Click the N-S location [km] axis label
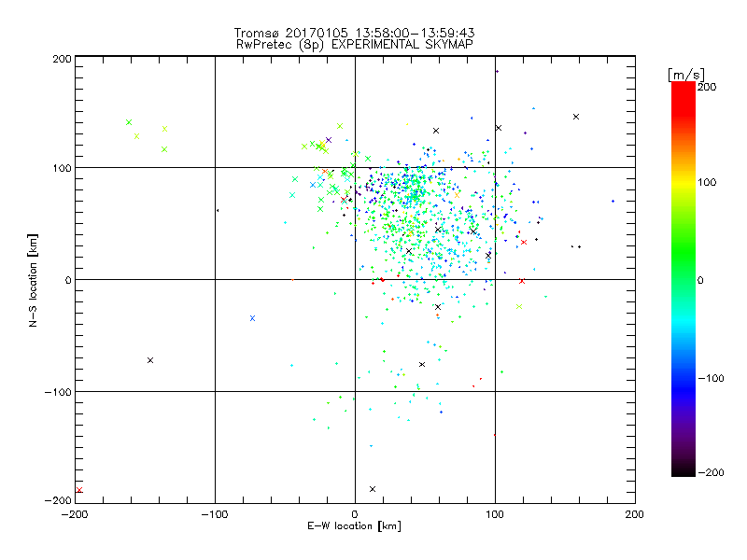The image size is (747, 560). (33, 281)
